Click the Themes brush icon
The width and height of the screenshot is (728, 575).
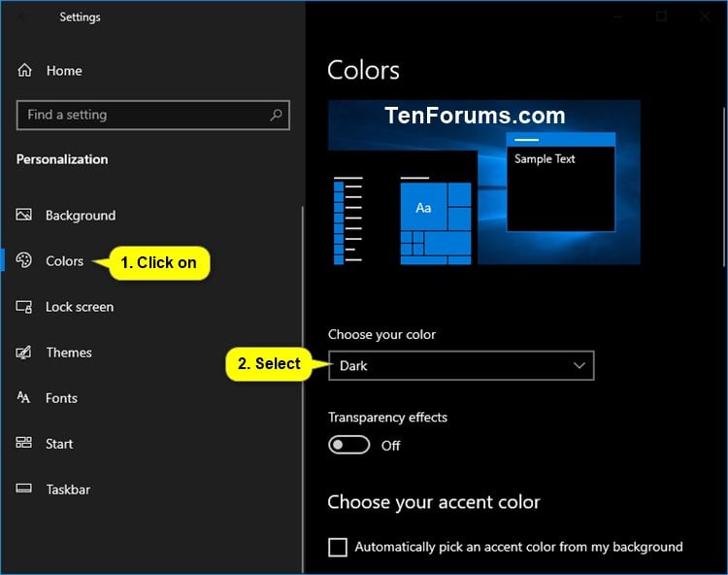point(23,352)
